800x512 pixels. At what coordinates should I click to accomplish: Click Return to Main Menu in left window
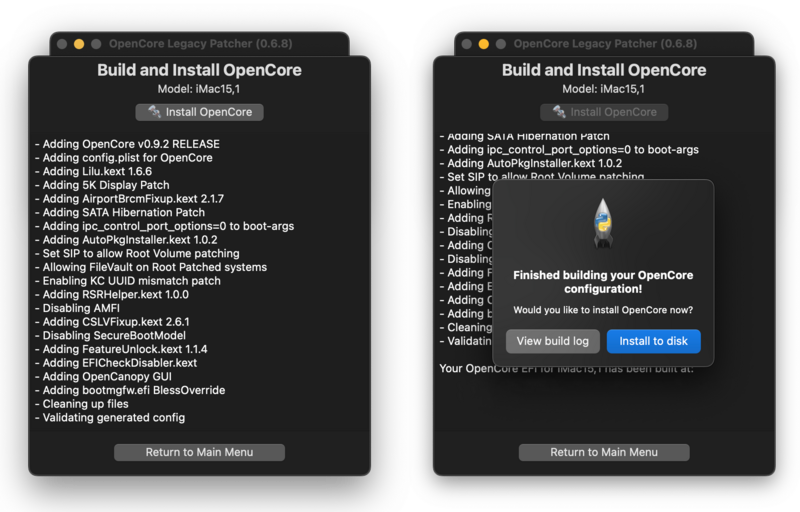pyautogui.click(x=199, y=452)
